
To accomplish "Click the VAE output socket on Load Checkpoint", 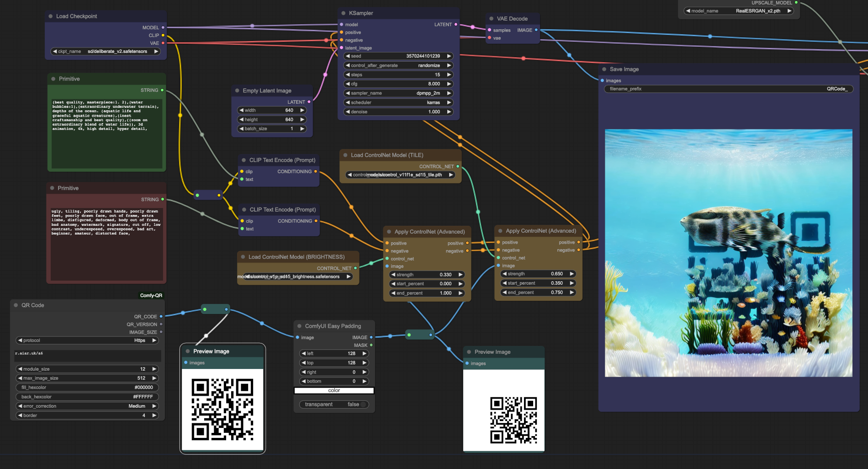I will [163, 43].
